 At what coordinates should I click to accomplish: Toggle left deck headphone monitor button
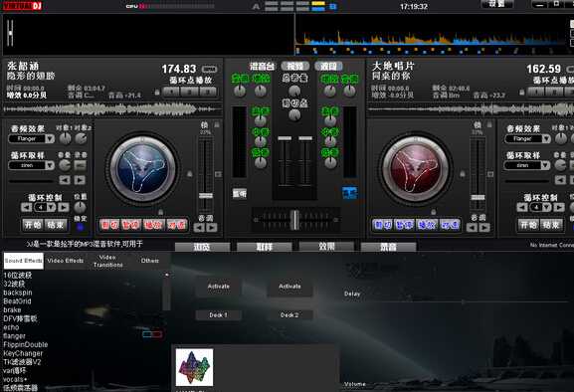point(240,193)
